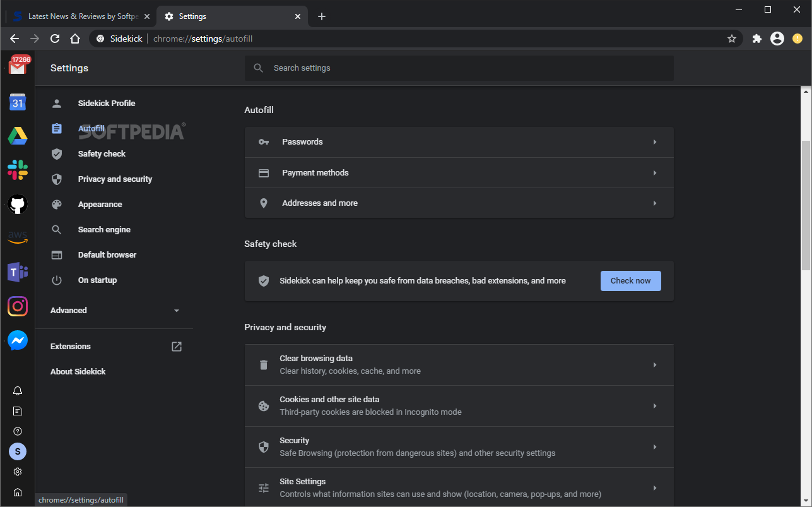Open On startup settings section
This screenshot has width=812, height=507.
pos(97,280)
